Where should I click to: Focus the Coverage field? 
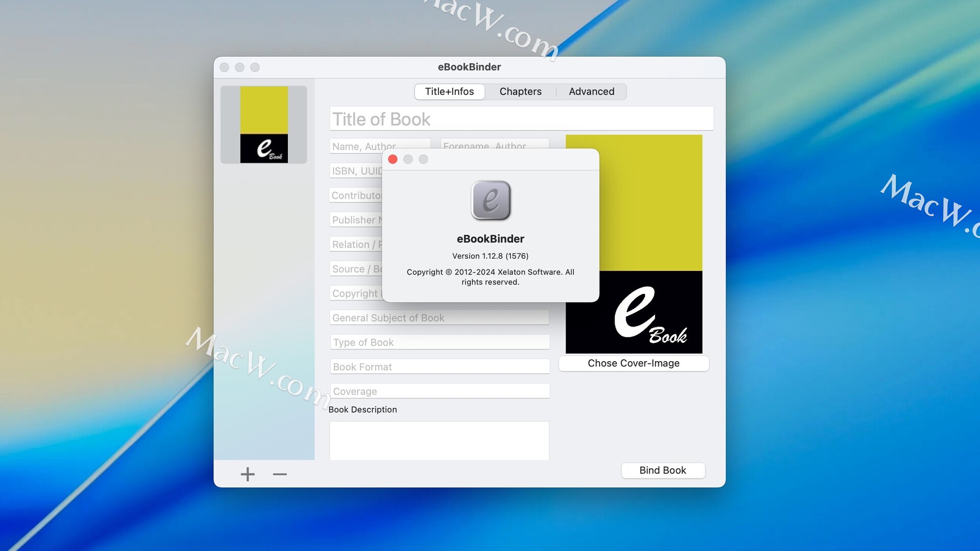439,391
